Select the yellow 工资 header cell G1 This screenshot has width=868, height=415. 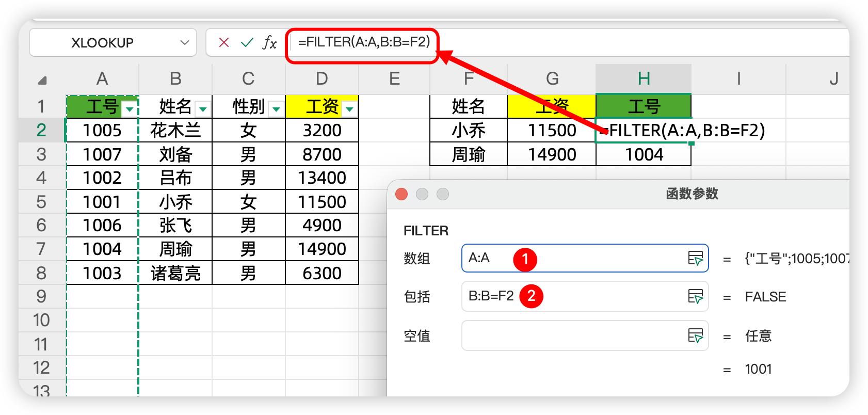[551, 106]
